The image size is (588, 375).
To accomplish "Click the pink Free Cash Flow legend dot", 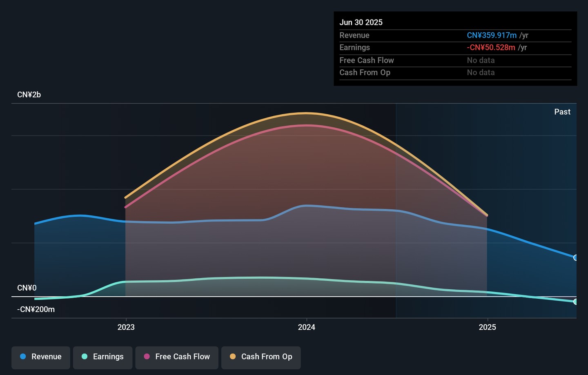I will [x=147, y=357].
